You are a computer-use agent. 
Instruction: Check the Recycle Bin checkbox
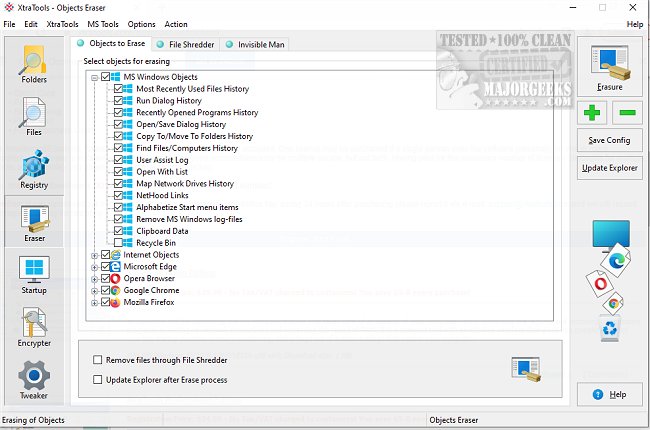pyautogui.click(x=118, y=243)
